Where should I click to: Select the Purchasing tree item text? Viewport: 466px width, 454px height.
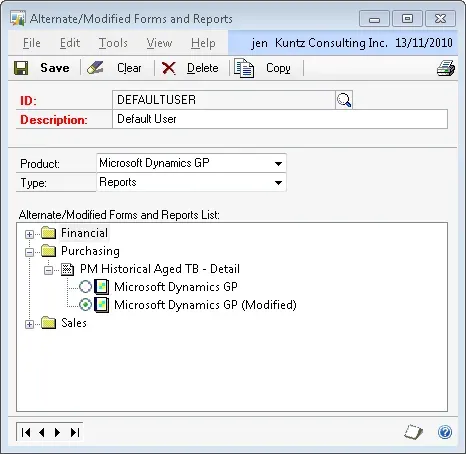click(90, 251)
